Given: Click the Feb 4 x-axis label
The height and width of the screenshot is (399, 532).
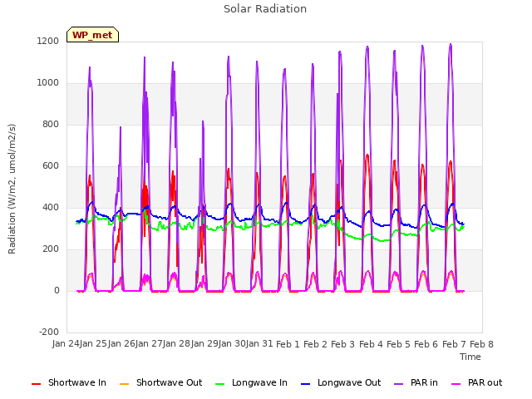Looking at the screenshot, I should click(371, 344).
